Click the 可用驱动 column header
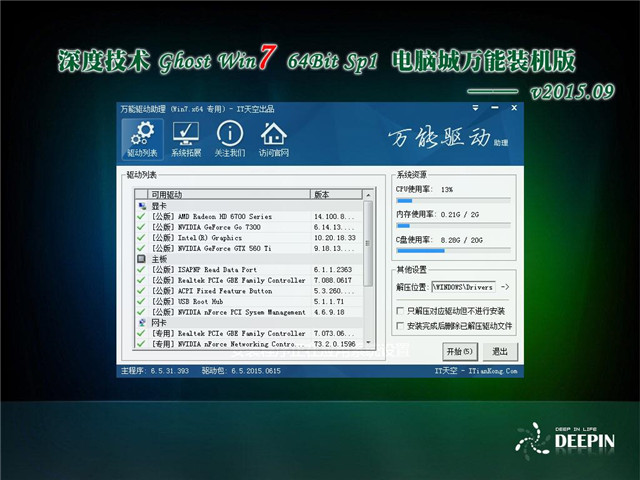Viewport: 640px width, 480px height. [229, 194]
